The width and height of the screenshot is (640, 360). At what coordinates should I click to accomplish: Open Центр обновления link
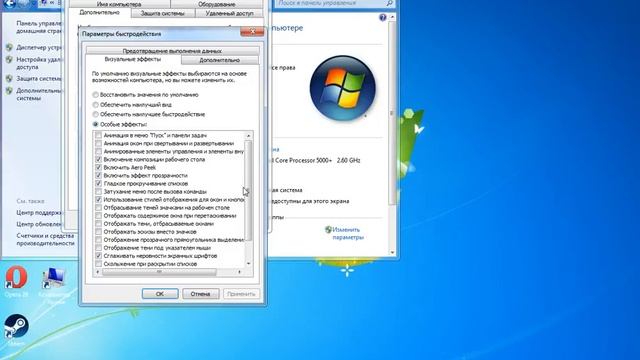tap(39, 224)
